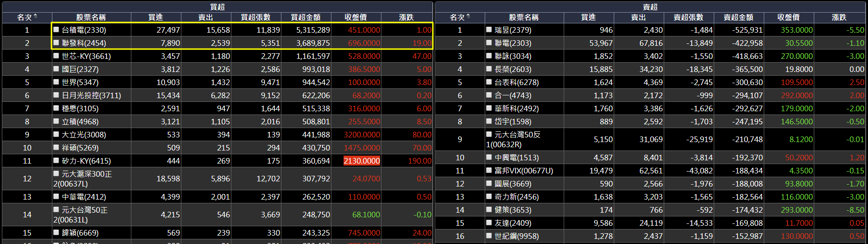Image resolution: width=868 pixels, height=244 pixels.
Task: Tick the checkbox for 瑞昱(2379)
Action: pyautogui.click(x=489, y=29)
